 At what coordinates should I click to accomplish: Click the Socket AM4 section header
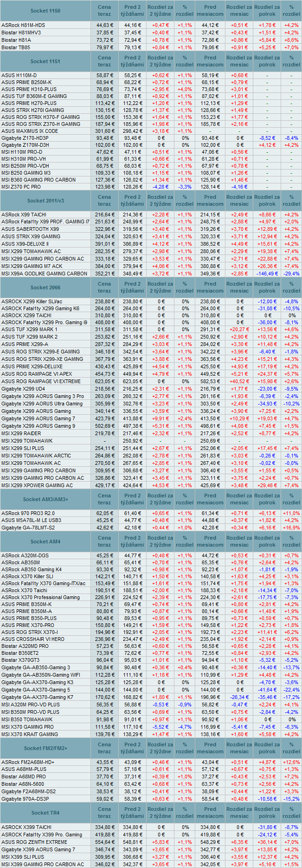pyautogui.click(x=45, y=542)
